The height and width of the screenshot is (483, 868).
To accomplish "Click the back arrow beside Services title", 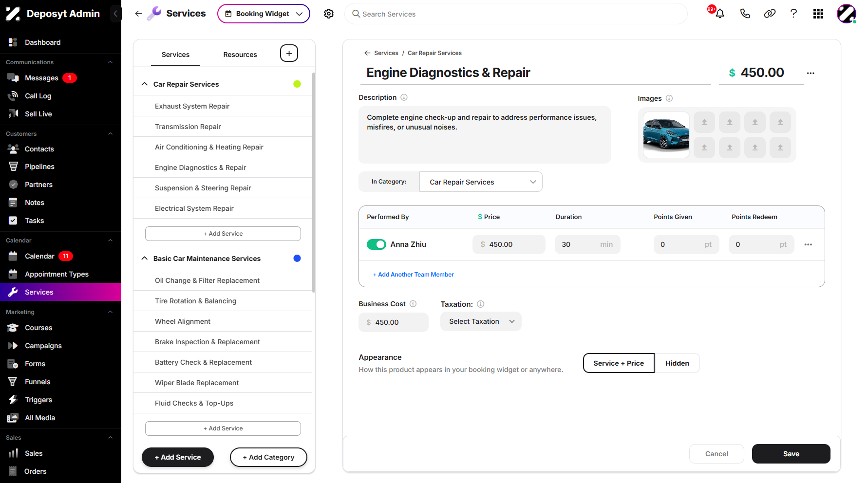I will pyautogui.click(x=138, y=14).
